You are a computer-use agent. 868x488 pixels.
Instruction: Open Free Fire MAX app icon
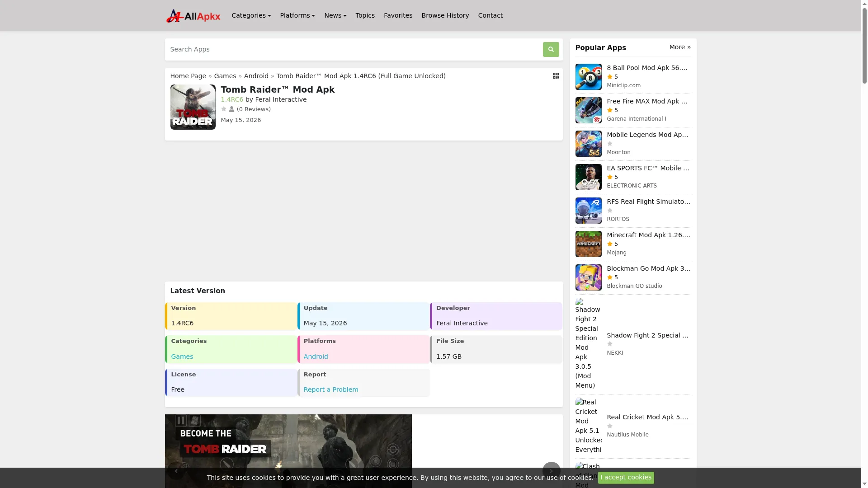pyautogui.click(x=588, y=110)
